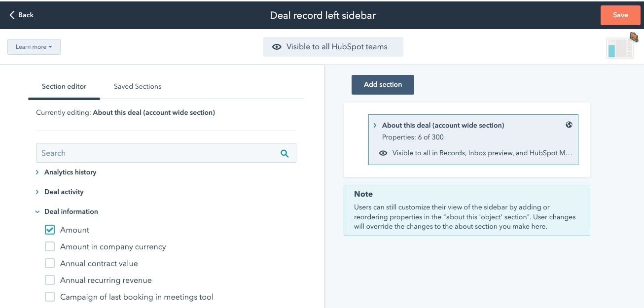Viewport: 644px width, 308px height.
Task: Click the Save button
Action: pos(620,15)
